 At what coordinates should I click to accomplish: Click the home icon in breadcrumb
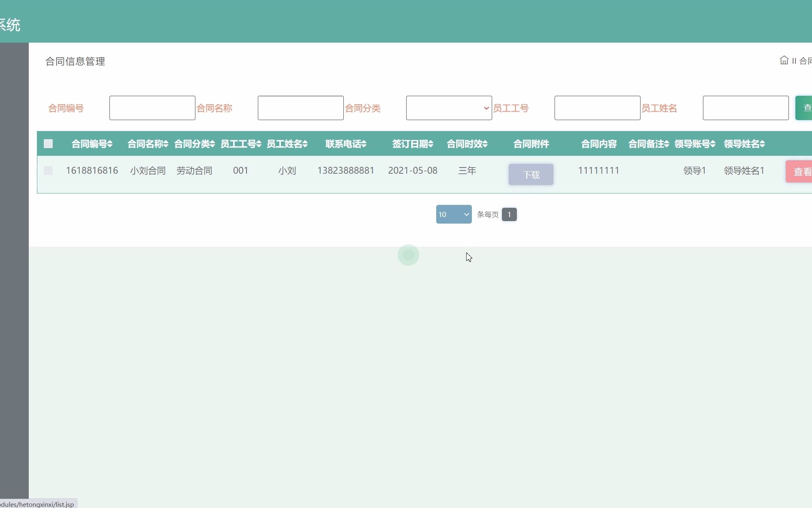coord(784,60)
